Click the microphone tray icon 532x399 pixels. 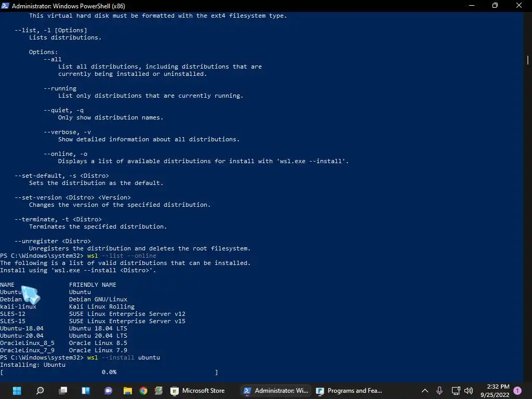(x=440, y=391)
